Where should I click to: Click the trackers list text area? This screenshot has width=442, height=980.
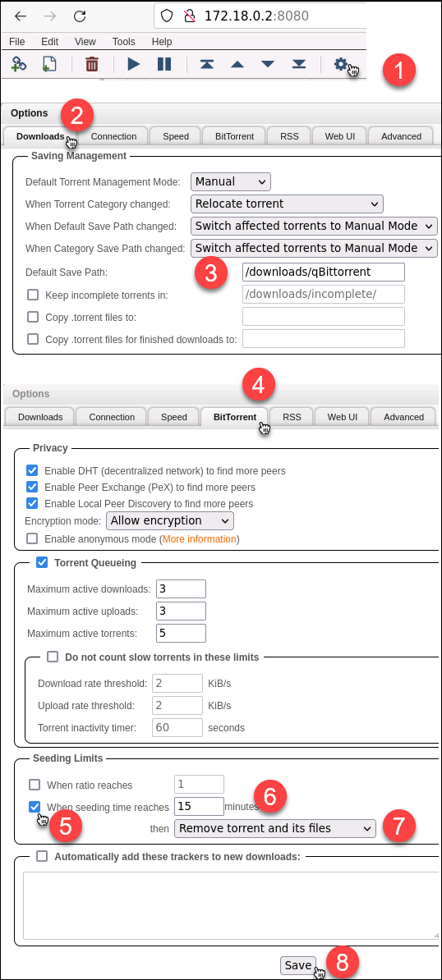click(232, 905)
